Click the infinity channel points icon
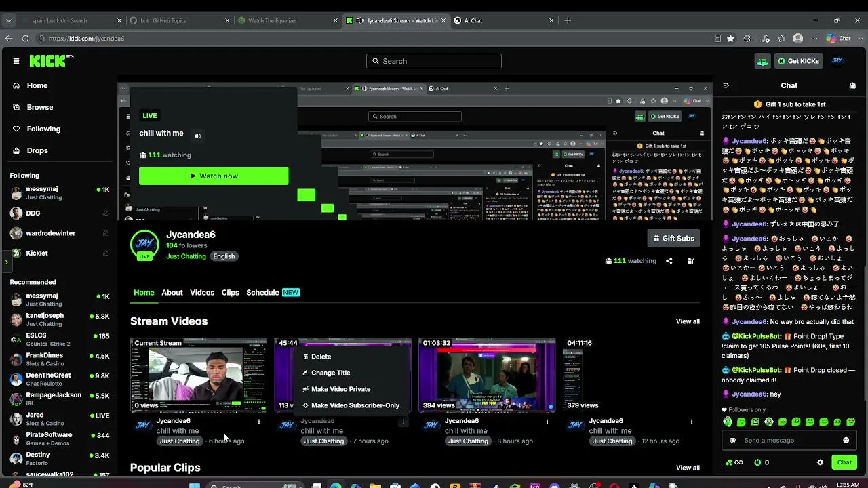 pos(734,462)
